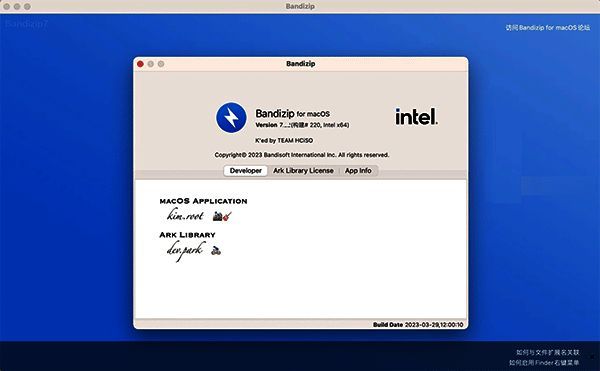Close the Bandizip about dialog

pos(140,64)
